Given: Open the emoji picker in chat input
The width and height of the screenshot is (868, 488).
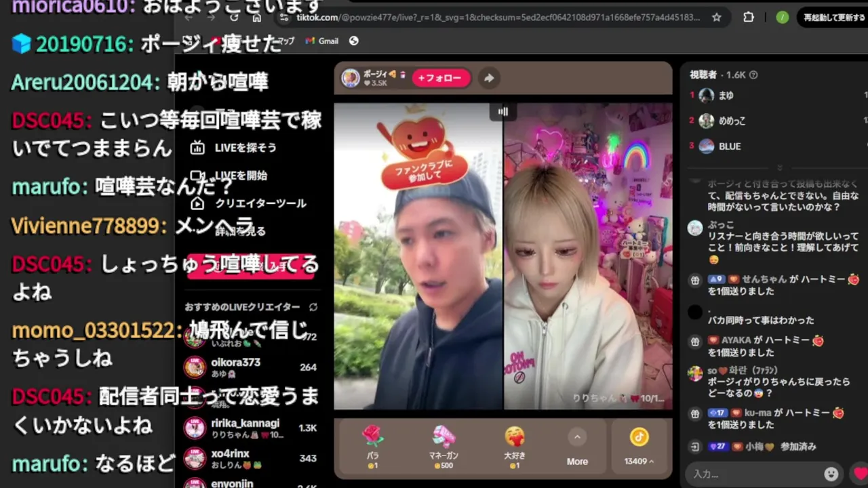Looking at the screenshot, I should click(x=831, y=474).
